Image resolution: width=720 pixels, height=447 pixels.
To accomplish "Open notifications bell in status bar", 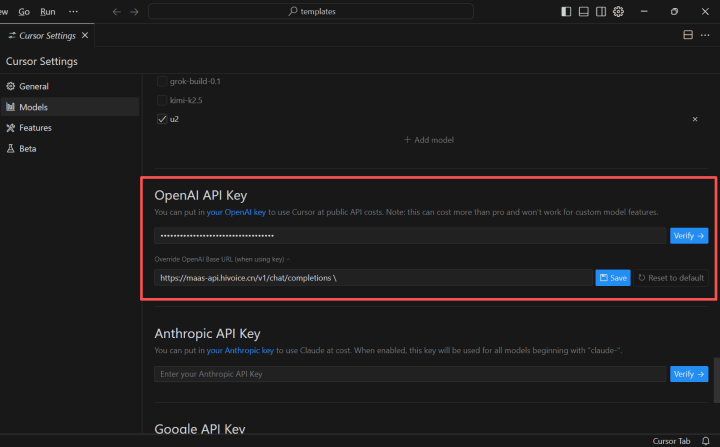I will pyautogui.click(x=706, y=441).
